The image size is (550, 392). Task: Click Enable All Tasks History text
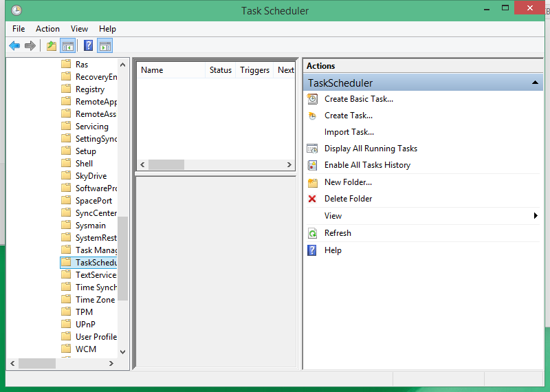(367, 165)
